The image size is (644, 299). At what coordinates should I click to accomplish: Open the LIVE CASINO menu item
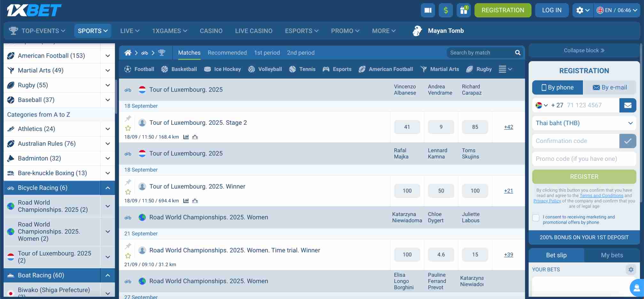(x=253, y=31)
